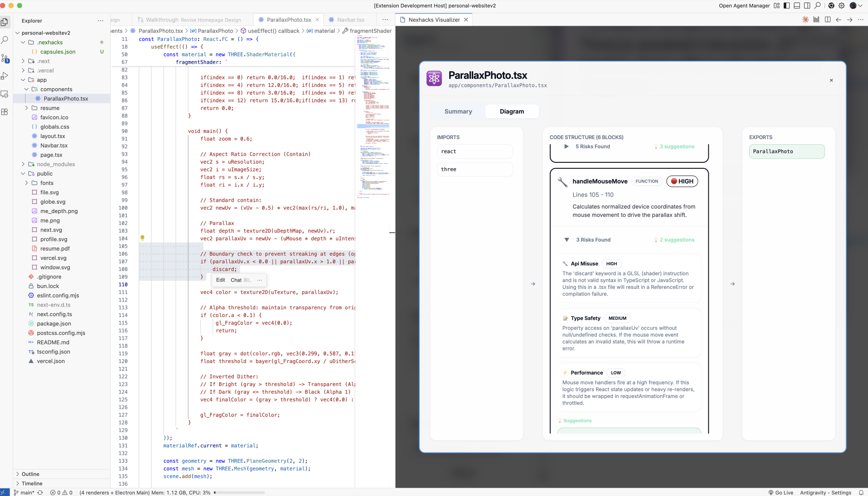Click Open Agent Manager
Image resolution: width=868 pixels, height=496 pixels.
point(744,6)
